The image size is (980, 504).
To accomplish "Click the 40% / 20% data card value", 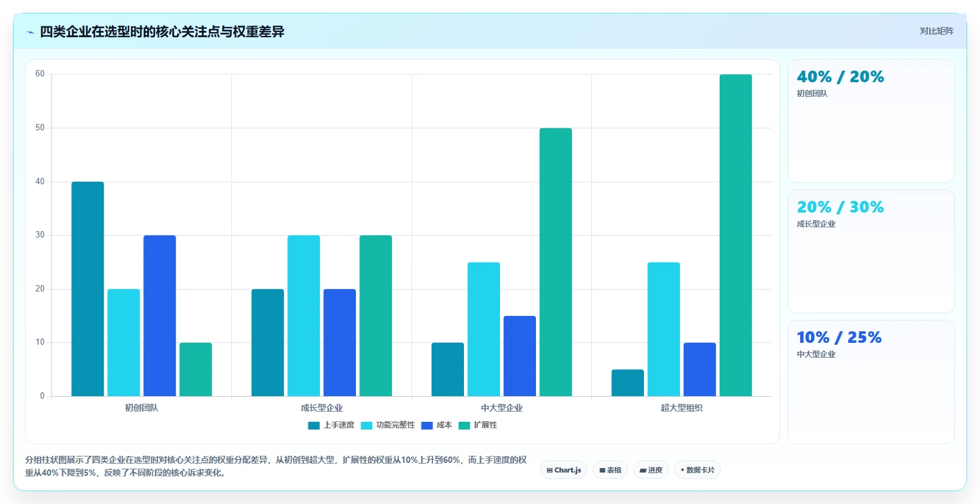I will pyautogui.click(x=841, y=77).
